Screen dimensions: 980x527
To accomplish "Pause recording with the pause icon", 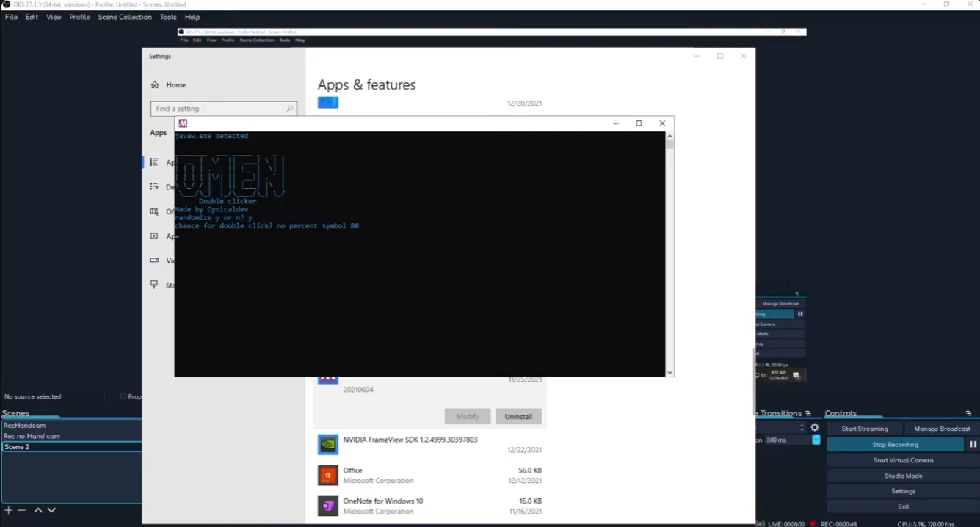I will [973, 444].
